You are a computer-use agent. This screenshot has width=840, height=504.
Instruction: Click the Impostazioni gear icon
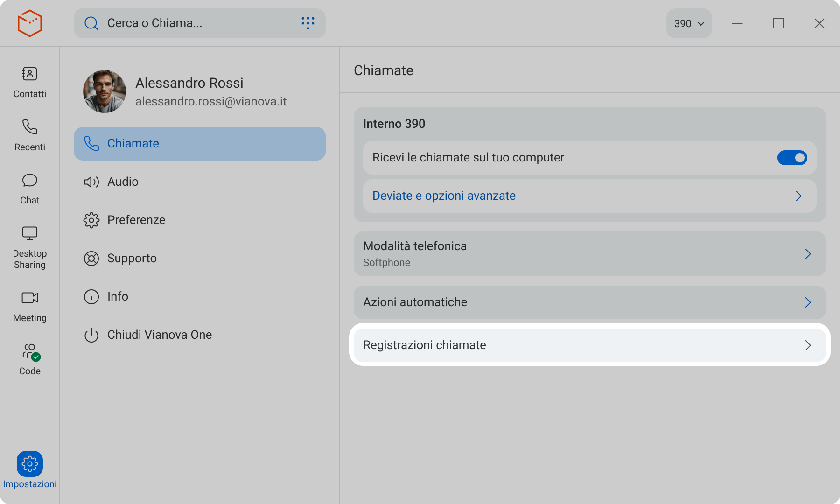(x=30, y=464)
